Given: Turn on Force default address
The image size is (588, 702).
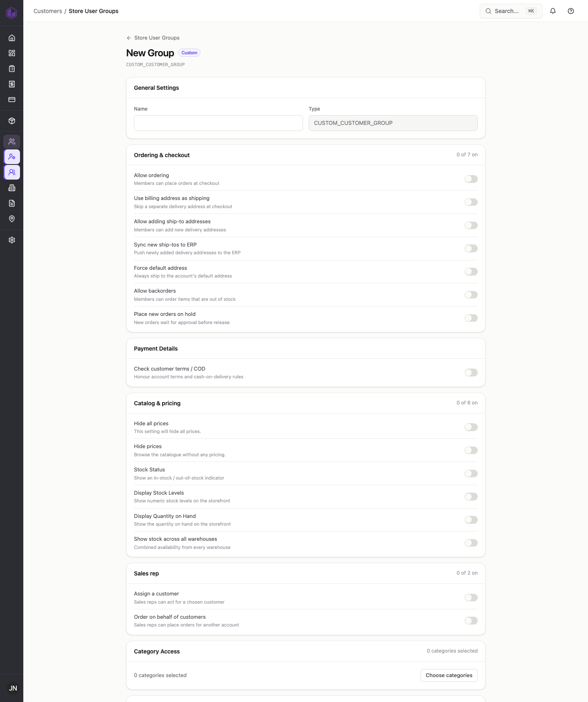Looking at the screenshot, I should (x=471, y=272).
